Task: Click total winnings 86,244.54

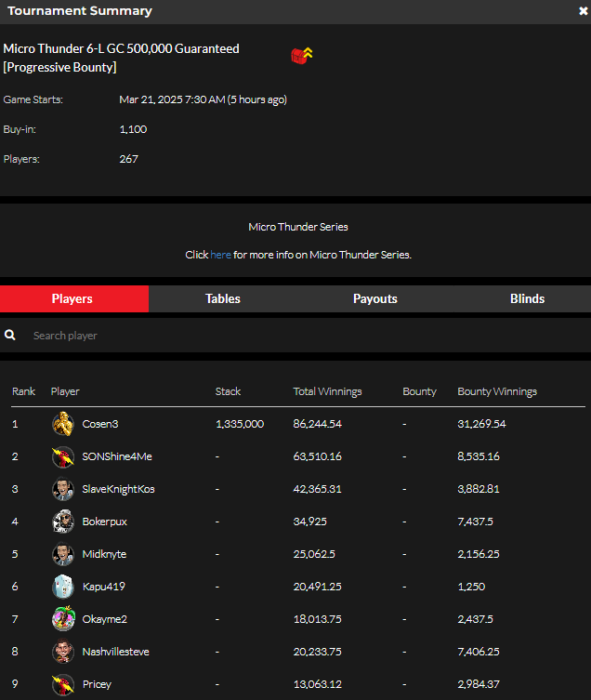Action: [318, 424]
